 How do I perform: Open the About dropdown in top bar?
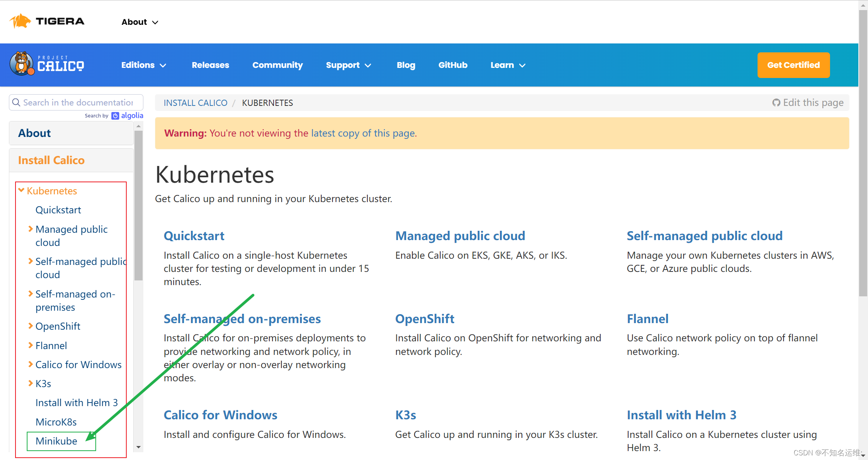(x=140, y=22)
